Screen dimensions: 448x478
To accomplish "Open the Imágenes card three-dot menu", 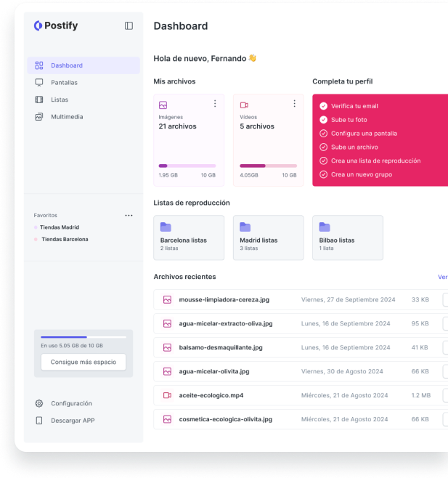I will 215,104.
